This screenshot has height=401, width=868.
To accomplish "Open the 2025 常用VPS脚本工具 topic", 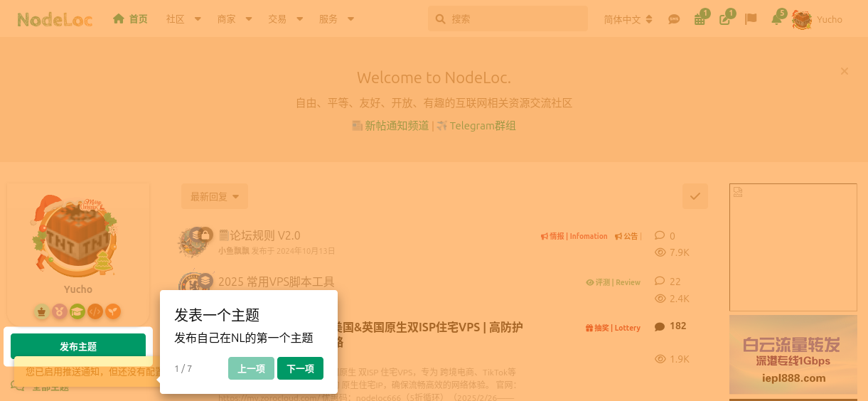I will (x=277, y=282).
